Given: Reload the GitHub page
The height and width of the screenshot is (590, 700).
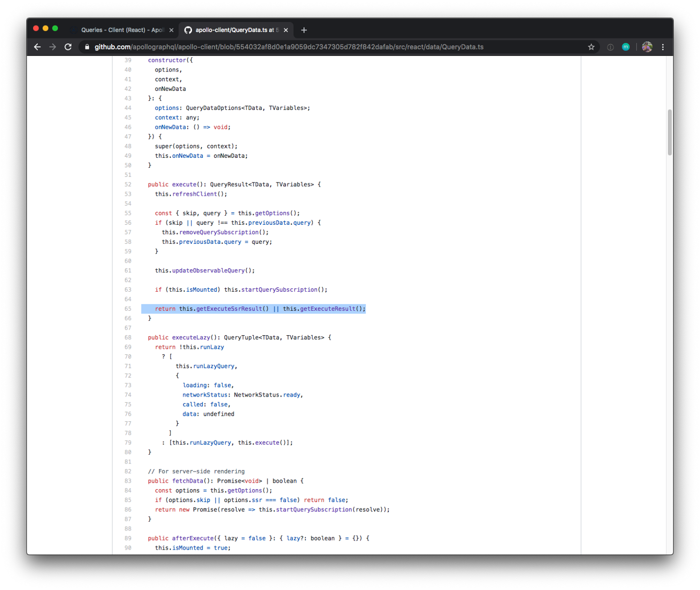Looking at the screenshot, I should (x=68, y=47).
